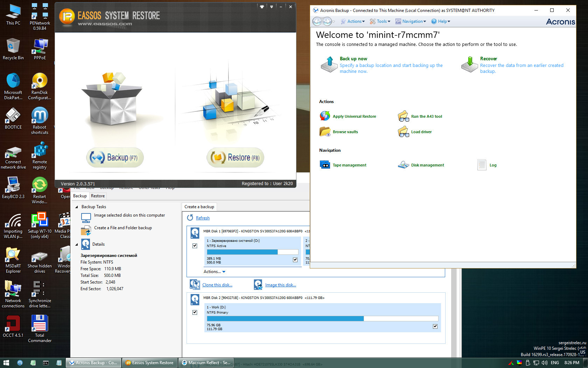588x368 pixels.
Task: Open the Actions dropdown in Acronis toolbar
Action: click(353, 21)
